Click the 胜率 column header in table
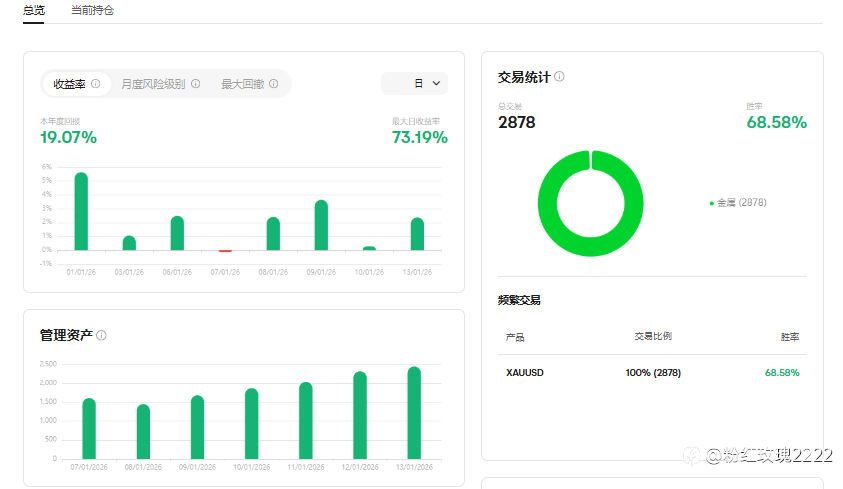This screenshot has height=489, width=843. point(790,337)
